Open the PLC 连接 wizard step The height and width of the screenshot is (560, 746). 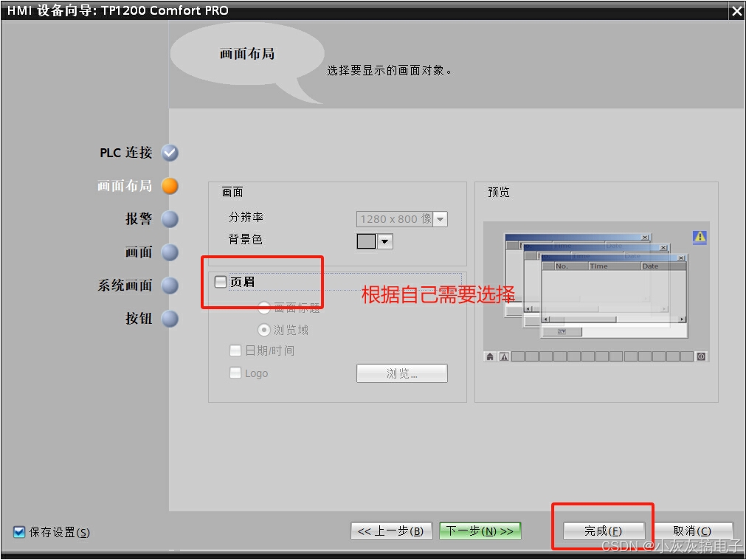pyautogui.click(x=126, y=153)
